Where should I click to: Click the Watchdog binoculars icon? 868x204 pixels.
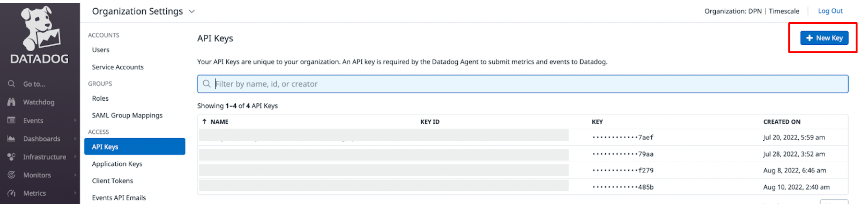point(11,102)
